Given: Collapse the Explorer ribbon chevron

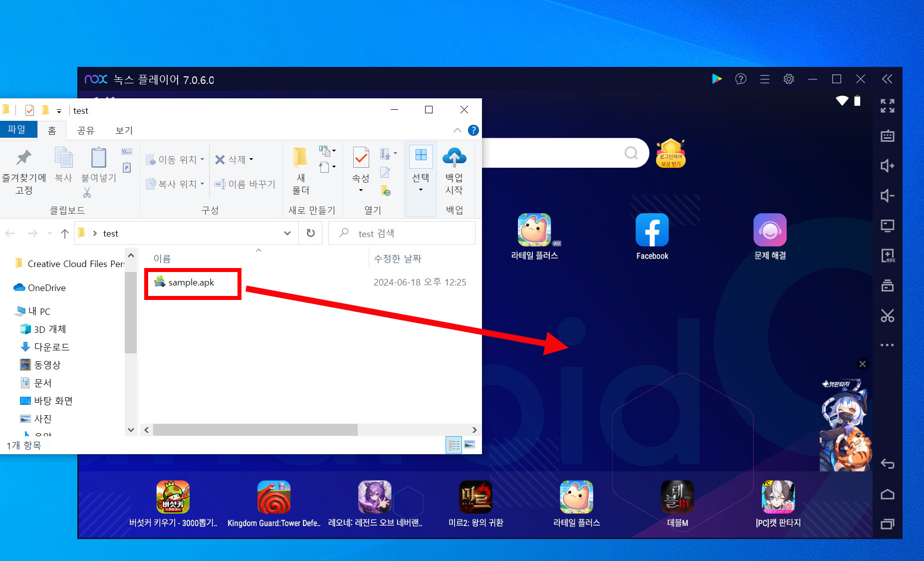Looking at the screenshot, I should click(457, 130).
